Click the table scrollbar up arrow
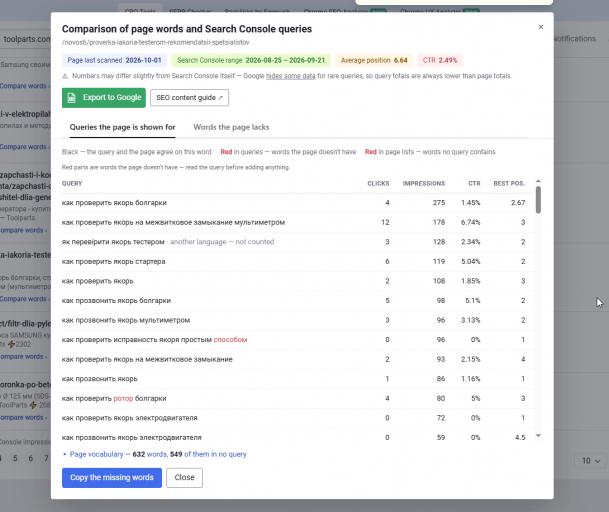This screenshot has height=512, width=609. (x=538, y=181)
